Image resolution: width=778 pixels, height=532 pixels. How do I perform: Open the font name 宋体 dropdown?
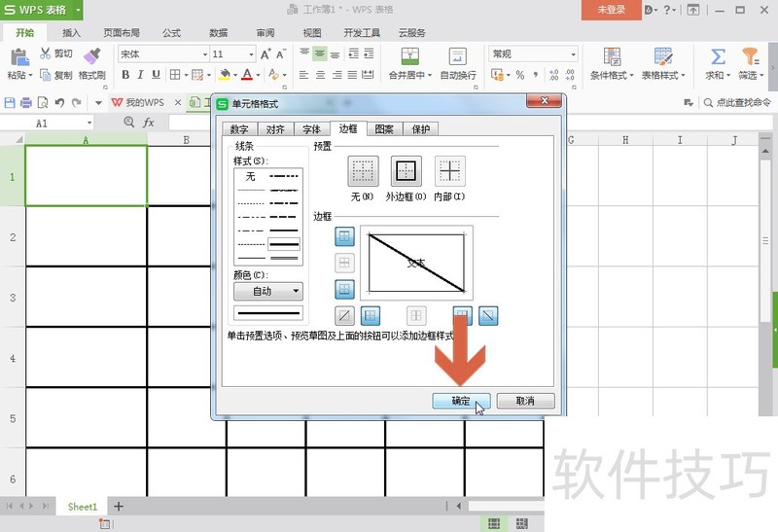point(205,54)
